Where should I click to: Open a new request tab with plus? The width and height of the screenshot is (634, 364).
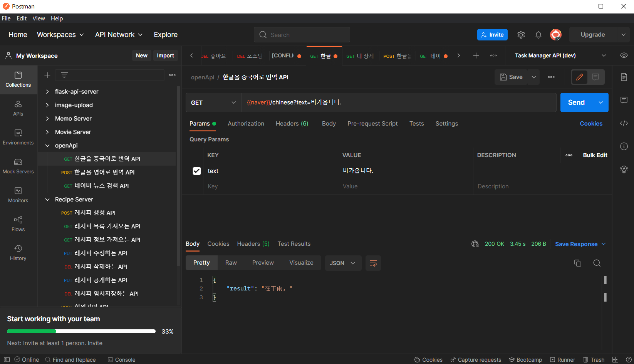click(x=476, y=55)
